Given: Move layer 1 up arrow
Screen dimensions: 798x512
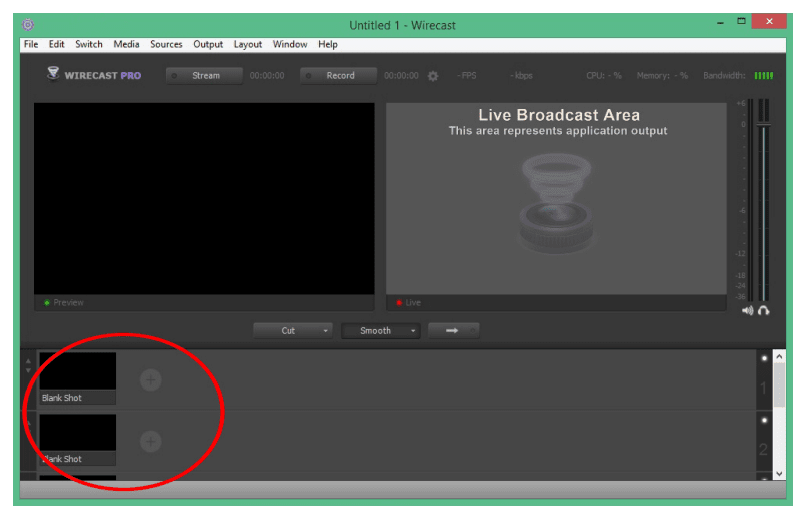Looking at the screenshot, I should coord(28,361).
